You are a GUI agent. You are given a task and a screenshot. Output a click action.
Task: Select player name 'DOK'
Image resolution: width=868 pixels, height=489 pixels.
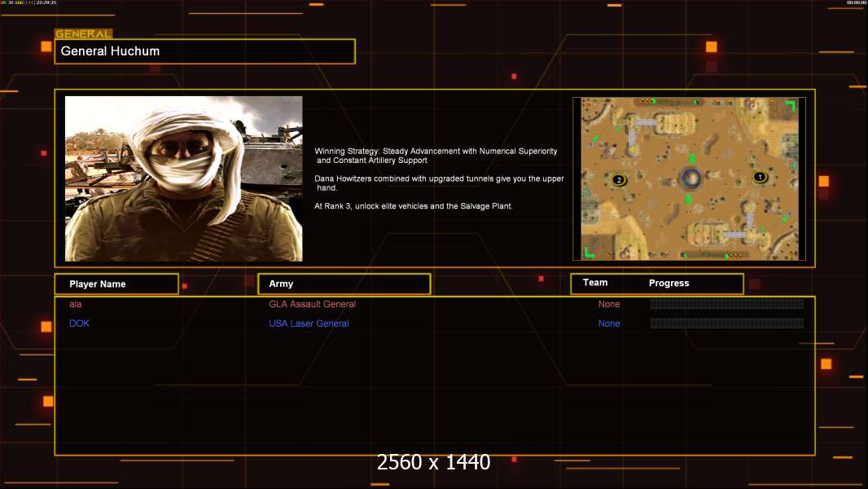79,324
